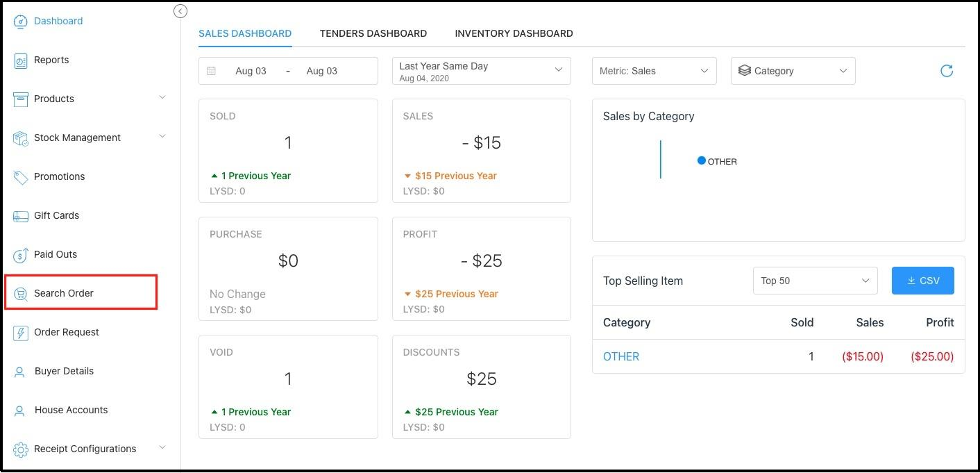Download the CSV of top selling items

(922, 280)
